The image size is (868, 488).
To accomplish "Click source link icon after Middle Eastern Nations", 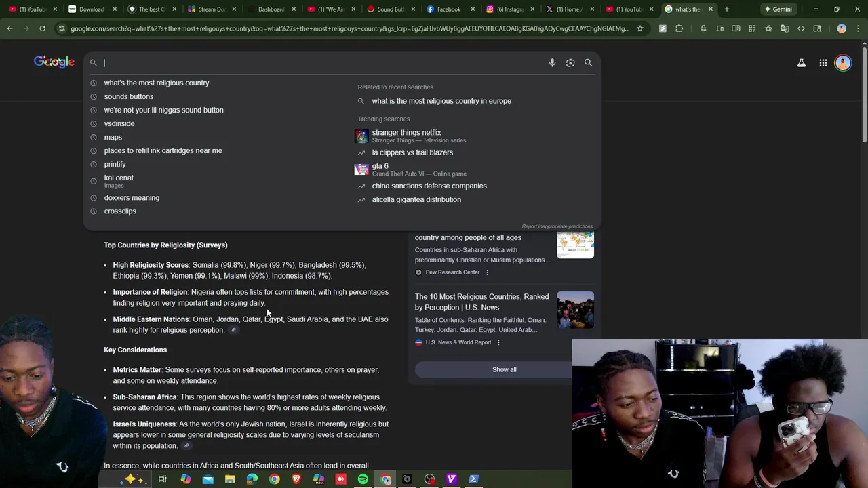I will (233, 330).
